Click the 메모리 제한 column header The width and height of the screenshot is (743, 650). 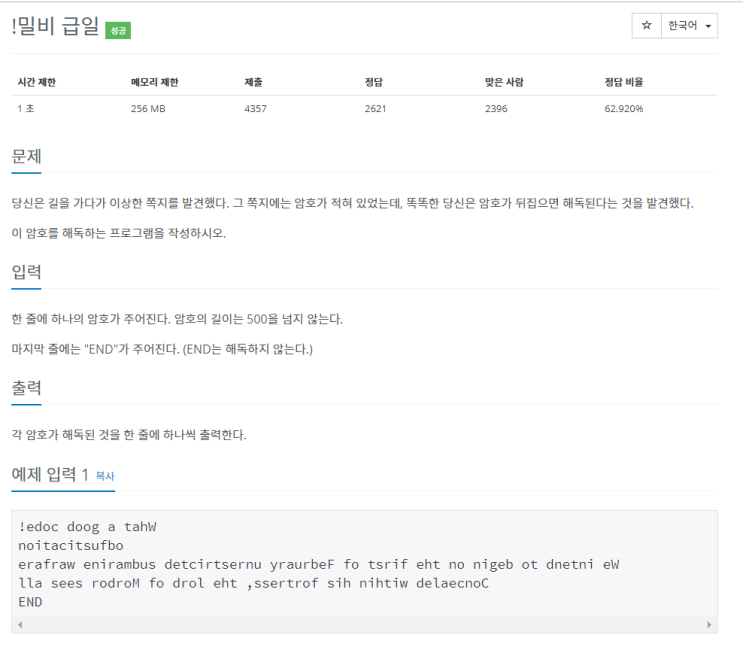coord(154,82)
